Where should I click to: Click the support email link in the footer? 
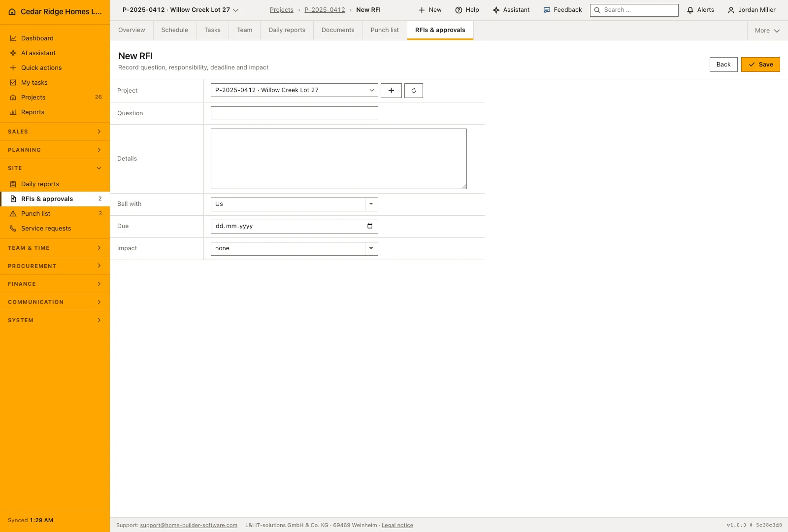(189, 526)
